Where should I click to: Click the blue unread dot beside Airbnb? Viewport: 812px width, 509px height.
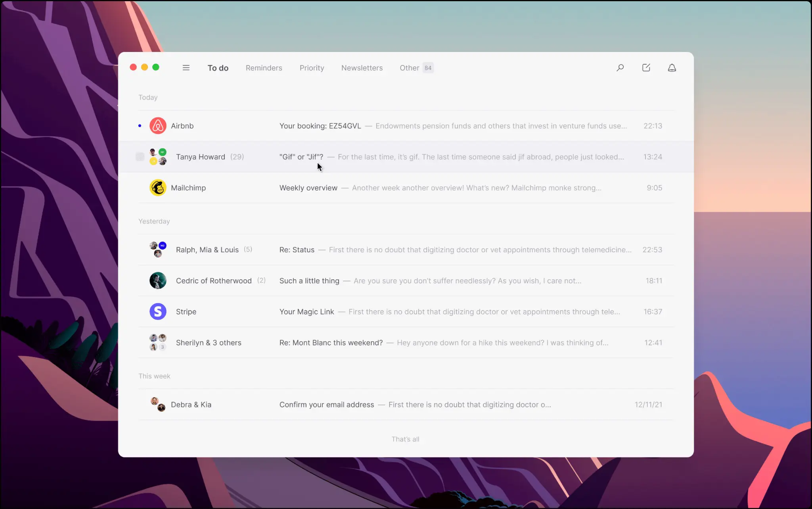point(140,126)
